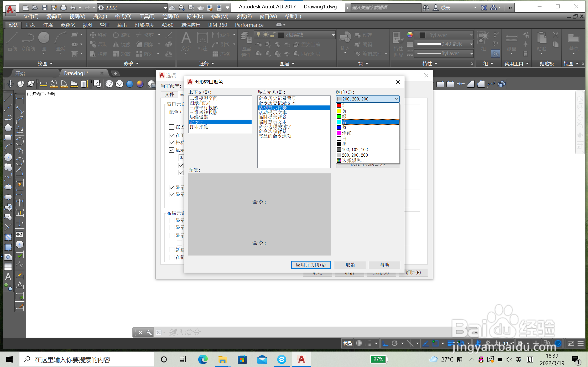Expand the 图层 layers panel arrow
Image resolution: width=588 pixels, height=367 pixels.
(293, 63)
